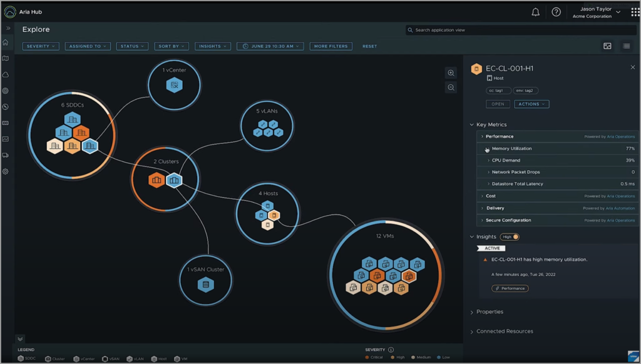Open the map view from the sidebar
This screenshot has height=364, width=641.
click(6, 59)
